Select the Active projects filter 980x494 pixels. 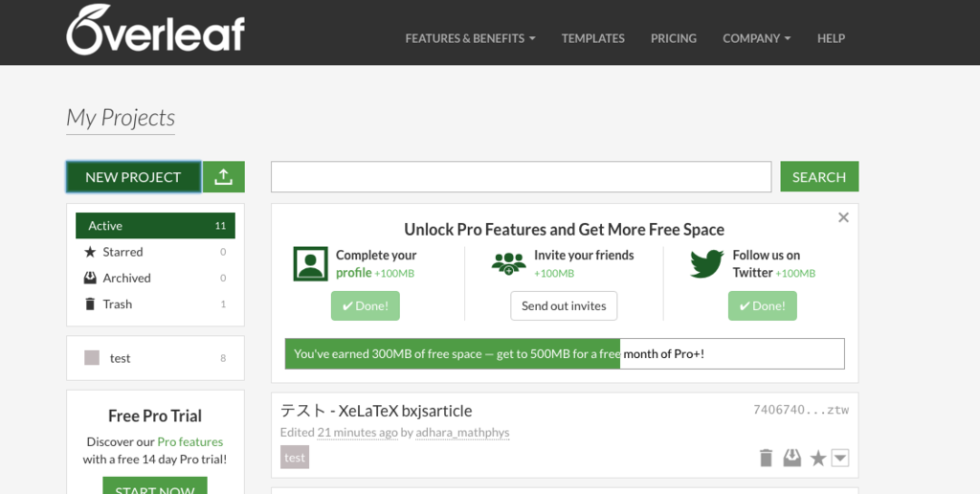pyautogui.click(x=156, y=226)
